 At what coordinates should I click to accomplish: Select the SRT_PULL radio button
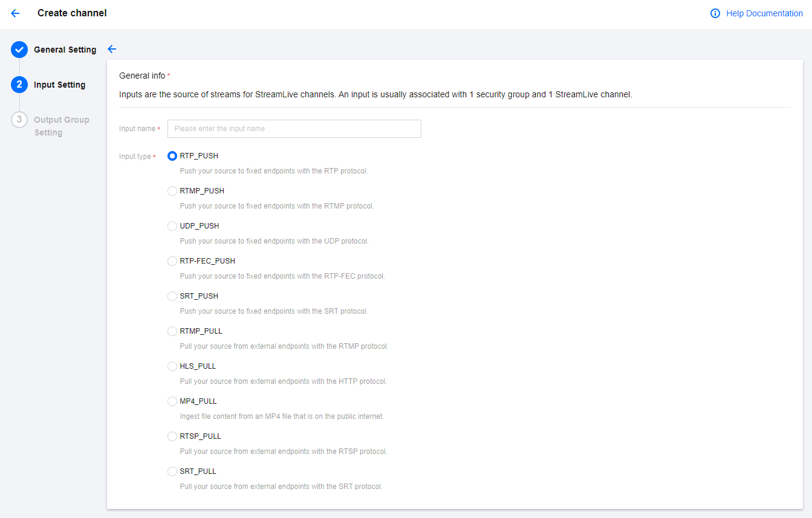[x=172, y=471]
